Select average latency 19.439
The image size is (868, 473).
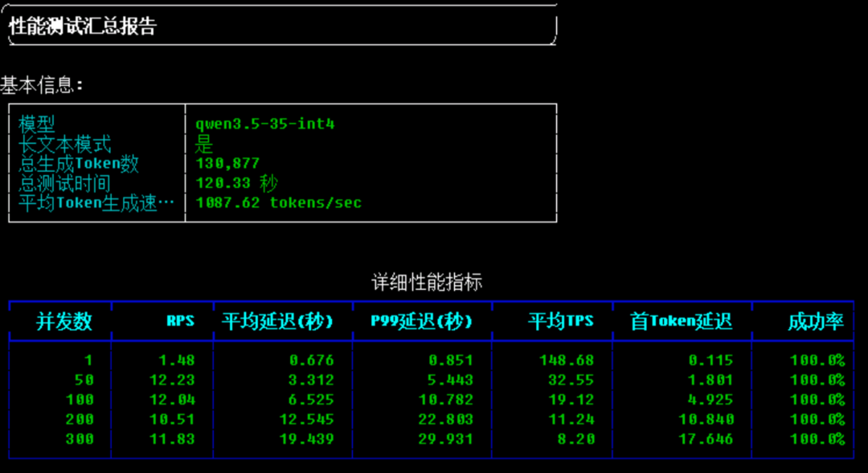tap(307, 439)
